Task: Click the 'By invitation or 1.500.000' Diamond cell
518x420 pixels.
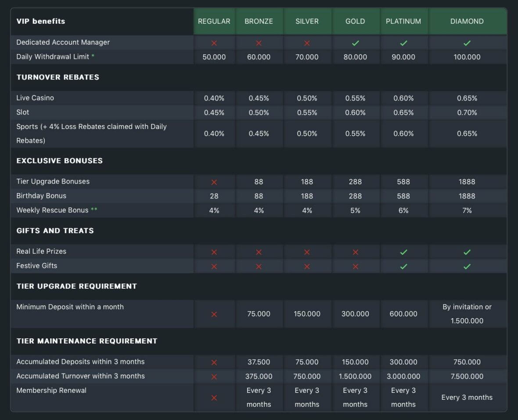Action: coord(467,314)
